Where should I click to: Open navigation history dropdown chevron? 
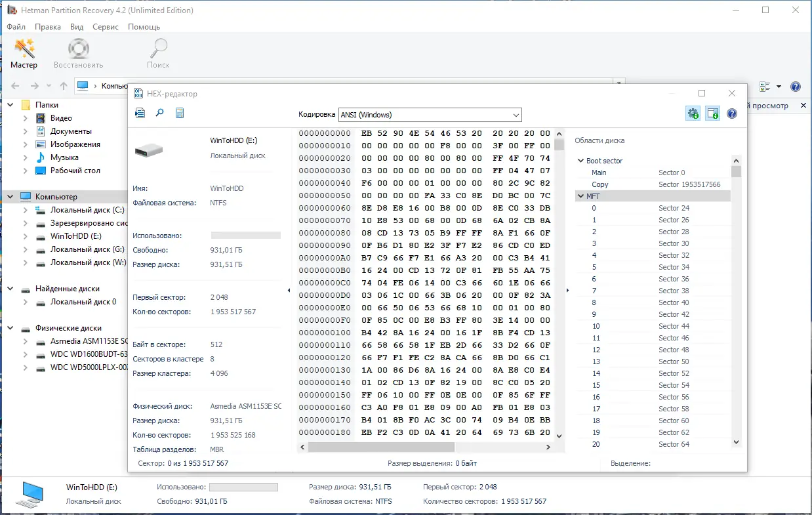pos(49,86)
